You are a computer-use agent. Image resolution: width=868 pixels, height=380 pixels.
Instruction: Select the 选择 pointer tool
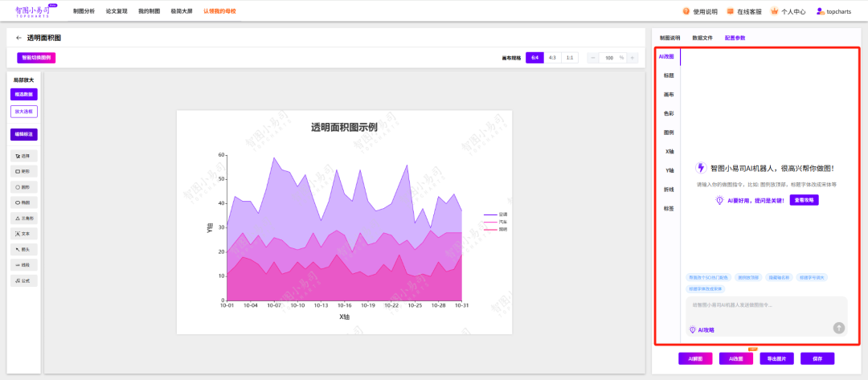pyautogui.click(x=24, y=156)
